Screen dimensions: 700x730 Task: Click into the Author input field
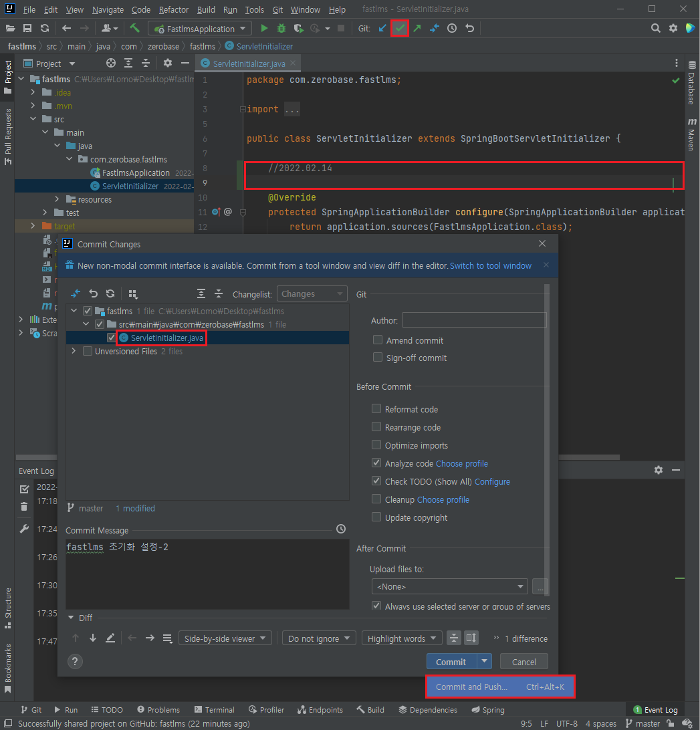pos(474,320)
